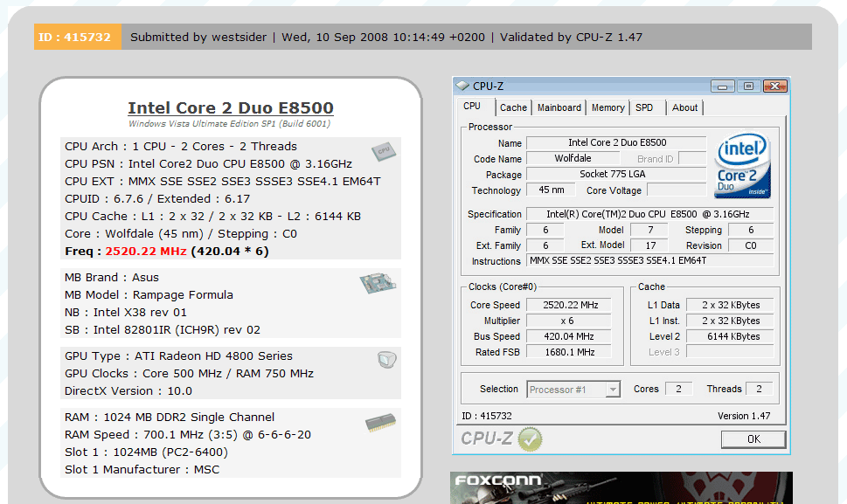Image resolution: width=847 pixels, height=504 pixels.
Task: Click the L1 Inst. cache value field
Action: [730, 321]
